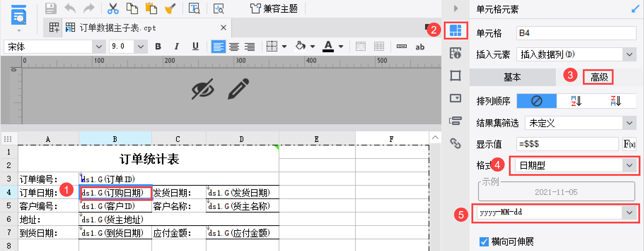Expand the border style dropdown arrow
The width and height of the screenshot is (644, 251).
pos(284,47)
